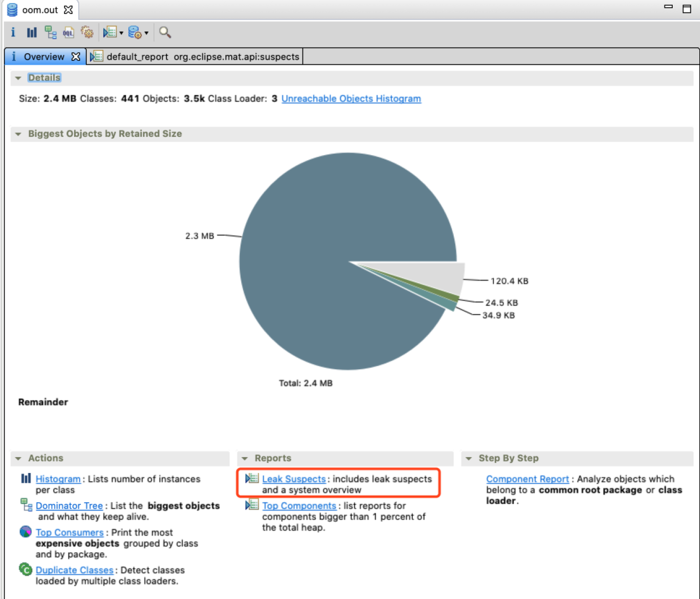Click the Total: 2.4 MB label

click(305, 383)
